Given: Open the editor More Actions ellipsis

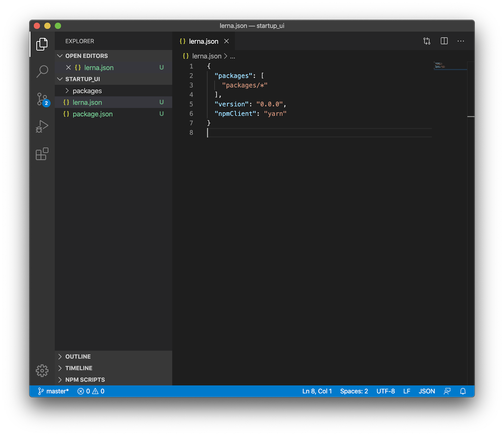Looking at the screenshot, I should pyautogui.click(x=461, y=41).
